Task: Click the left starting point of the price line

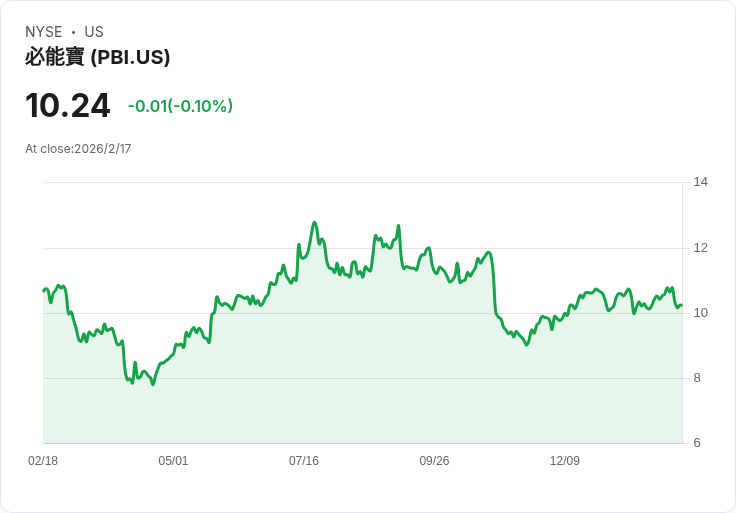Action: (44, 290)
